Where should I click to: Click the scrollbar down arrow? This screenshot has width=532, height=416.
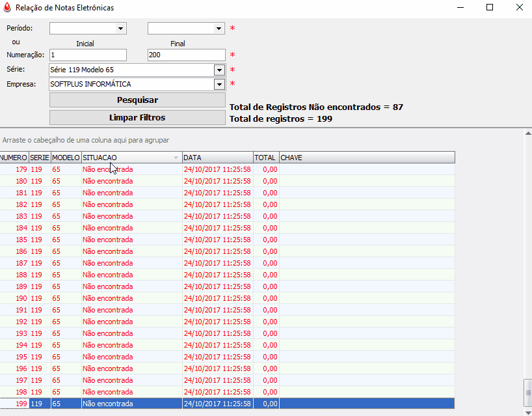pyautogui.click(x=528, y=412)
